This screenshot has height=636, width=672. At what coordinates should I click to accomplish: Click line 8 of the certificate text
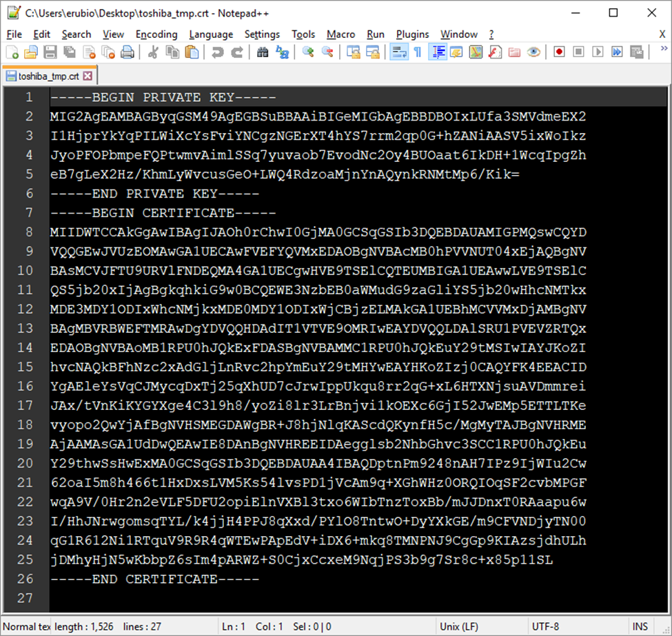click(x=317, y=232)
